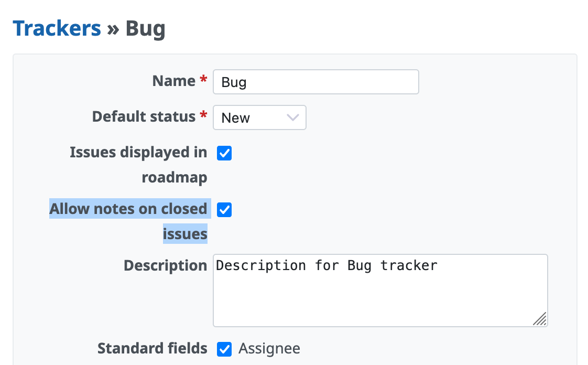
Task: Click the red asterisk beside Name
Action: tap(204, 81)
